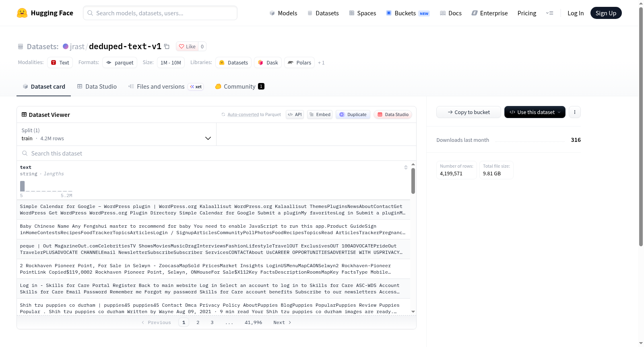
Task: Select the parquet format tag
Action: point(120,62)
